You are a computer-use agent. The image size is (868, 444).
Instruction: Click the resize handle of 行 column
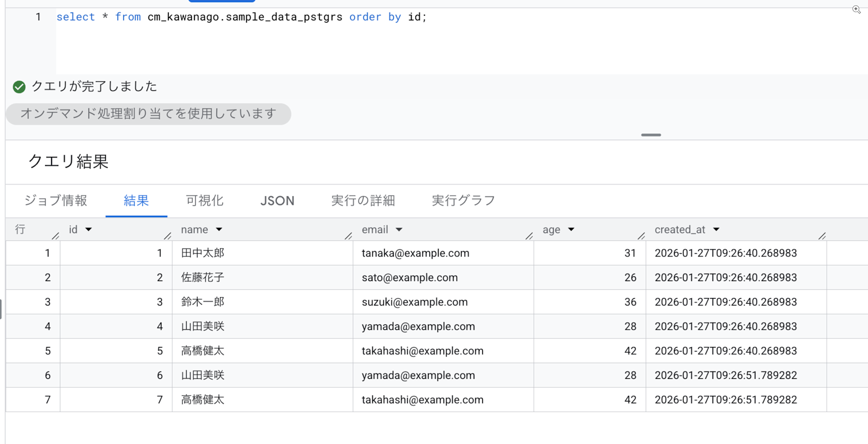[55, 236]
